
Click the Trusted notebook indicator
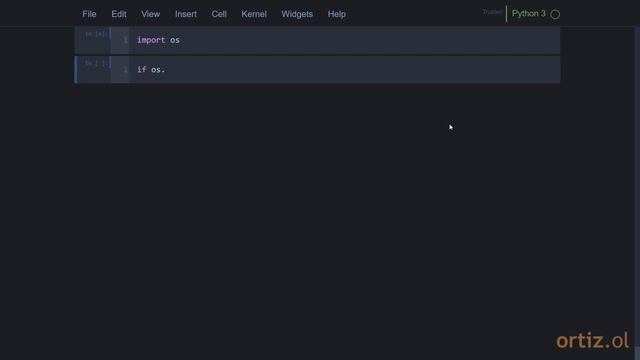pyautogui.click(x=492, y=12)
